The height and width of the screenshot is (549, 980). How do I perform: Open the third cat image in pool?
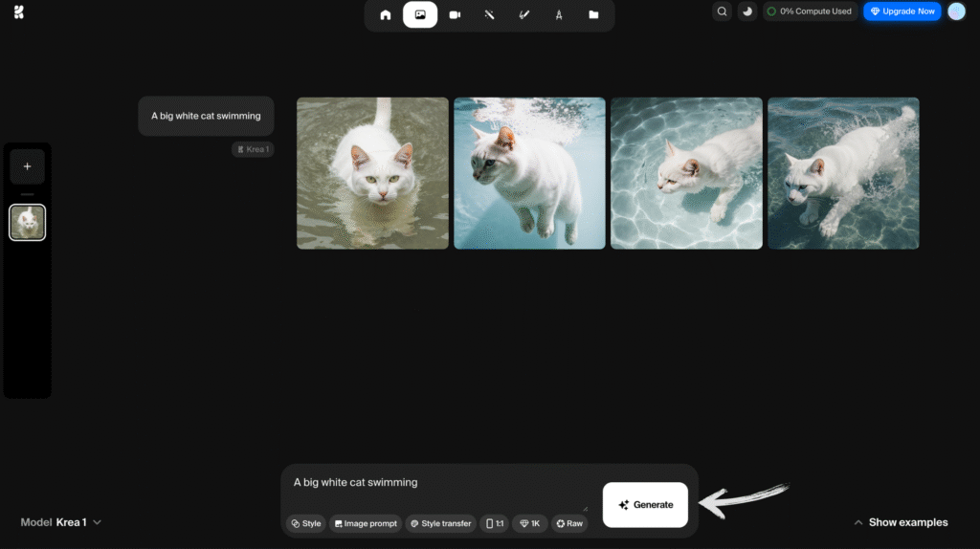(x=686, y=173)
